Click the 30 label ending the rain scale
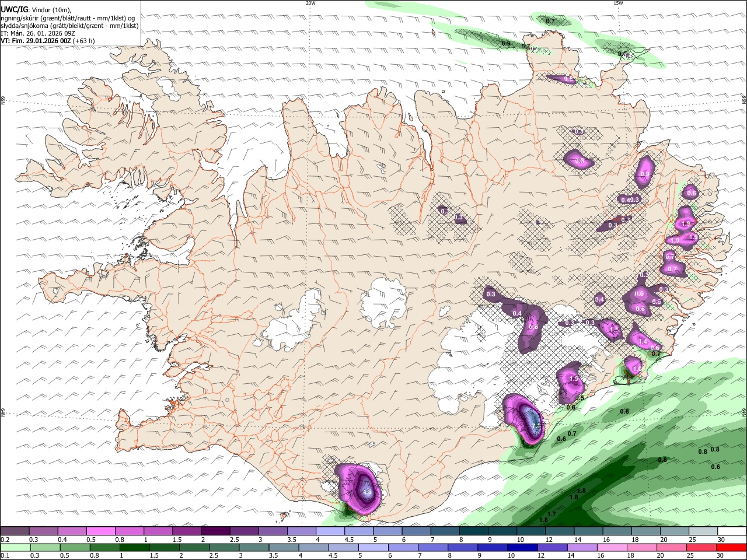Screen dimensions: 747x560 (x=719, y=555)
